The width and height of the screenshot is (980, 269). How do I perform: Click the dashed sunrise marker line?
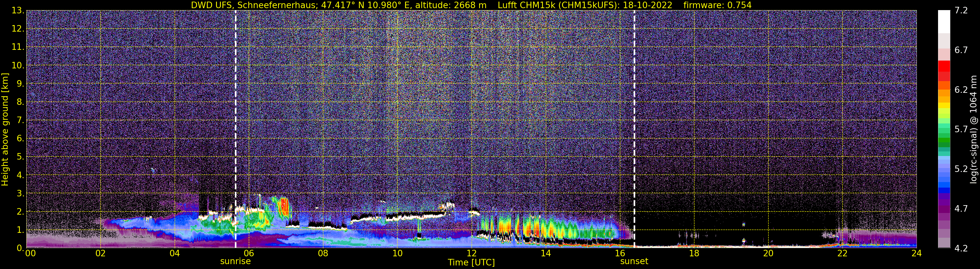[235, 129]
